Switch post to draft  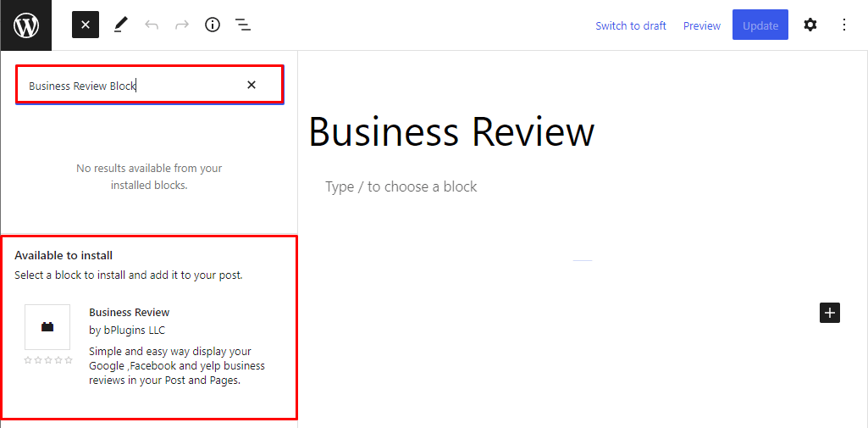point(631,26)
